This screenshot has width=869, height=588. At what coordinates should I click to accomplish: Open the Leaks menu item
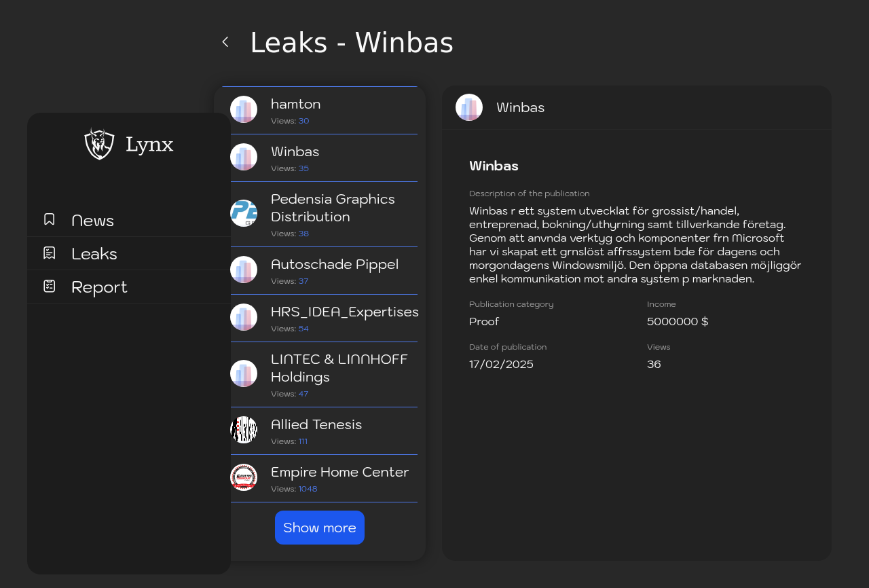coord(129,253)
